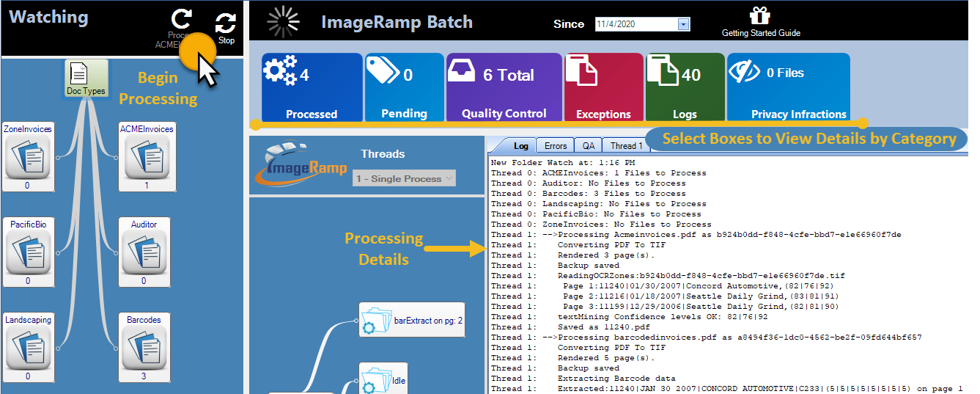The image size is (980, 394).
Task: Click the Barcodes count value 3
Action: tap(144, 376)
